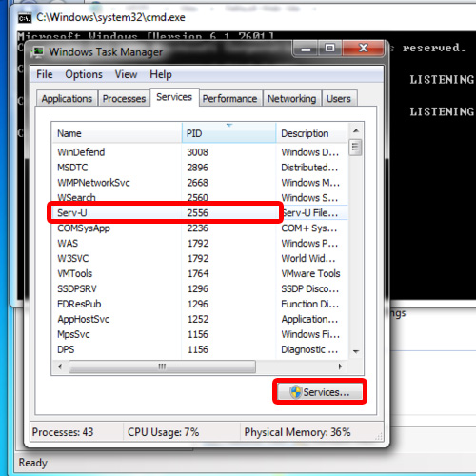Click the 'VMware Tools' description cell
This screenshot has width=476, height=476.
pos(310,273)
